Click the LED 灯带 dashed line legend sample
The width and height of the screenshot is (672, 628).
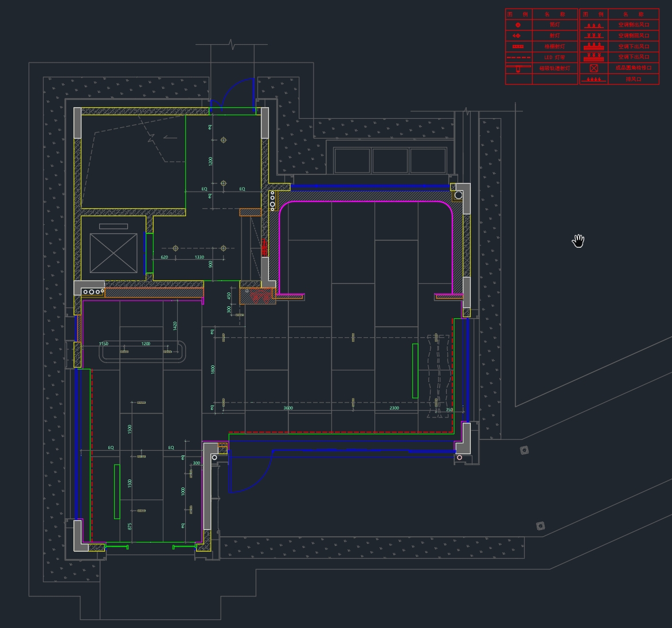click(x=518, y=57)
